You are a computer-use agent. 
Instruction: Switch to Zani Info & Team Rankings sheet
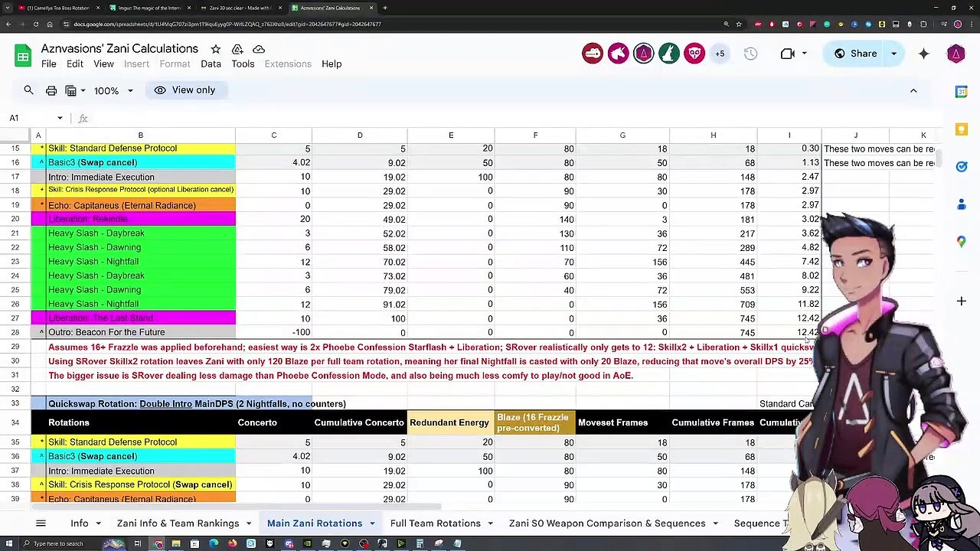tap(178, 523)
